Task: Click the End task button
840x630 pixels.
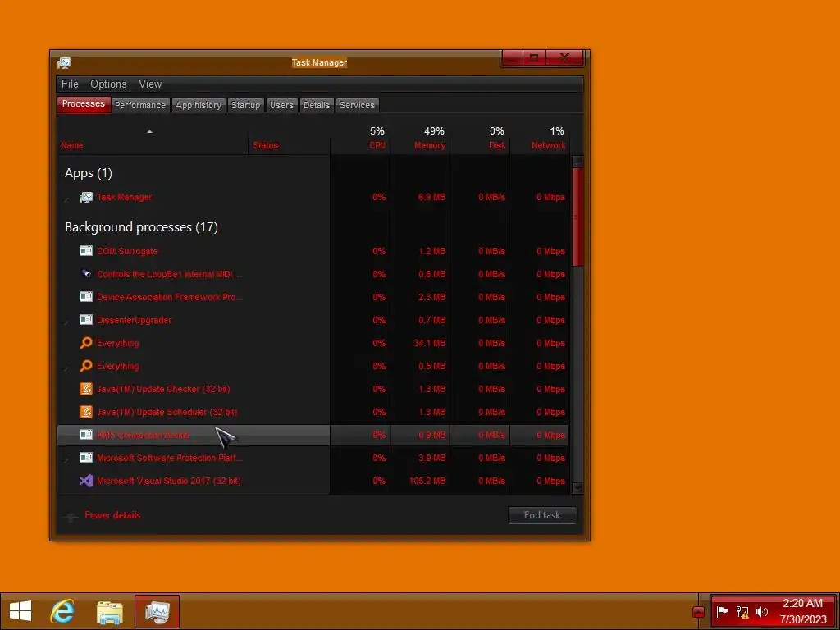Action: pos(542,515)
